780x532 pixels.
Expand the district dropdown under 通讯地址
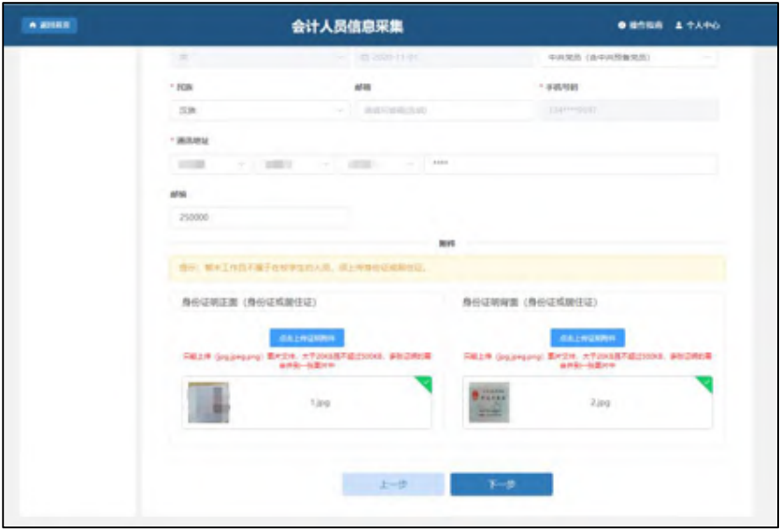tap(379, 164)
